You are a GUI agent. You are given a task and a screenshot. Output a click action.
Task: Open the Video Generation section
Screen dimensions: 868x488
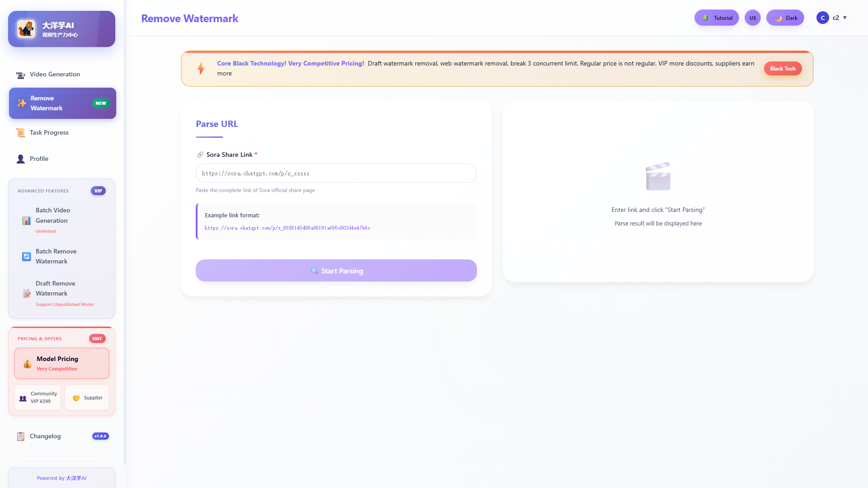coord(54,74)
